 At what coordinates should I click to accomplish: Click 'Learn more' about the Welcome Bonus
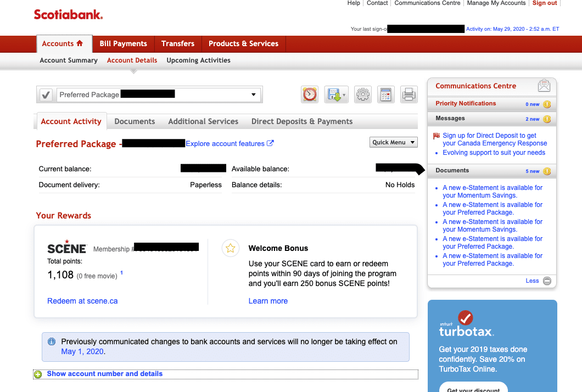268,301
